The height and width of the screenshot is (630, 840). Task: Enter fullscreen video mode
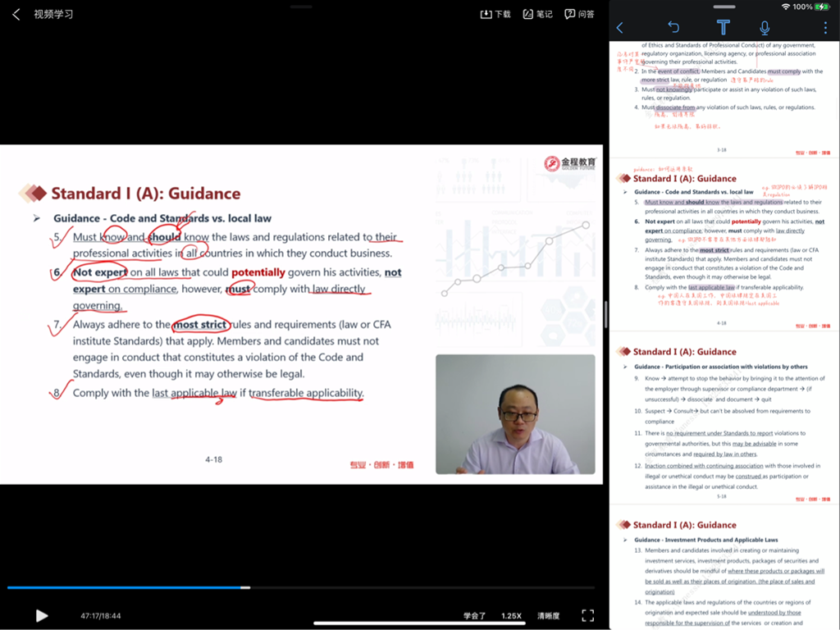pos(587,615)
